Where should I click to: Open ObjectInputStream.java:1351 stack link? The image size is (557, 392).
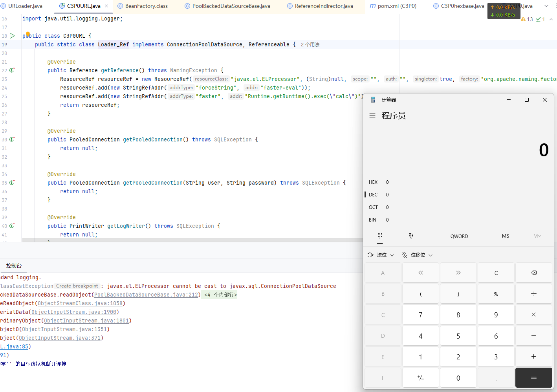tap(64, 330)
